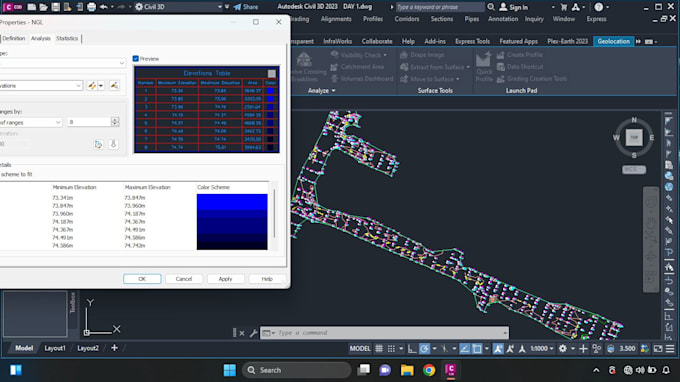680x382 pixels.
Task: Click the range details vertical scrollbar
Action: pyautogui.click(x=275, y=213)
